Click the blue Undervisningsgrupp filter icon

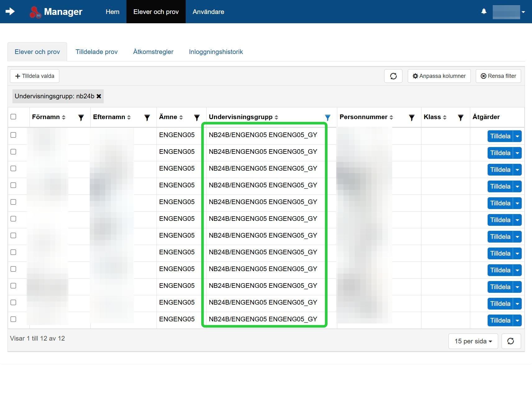click(x=327, y=118)
